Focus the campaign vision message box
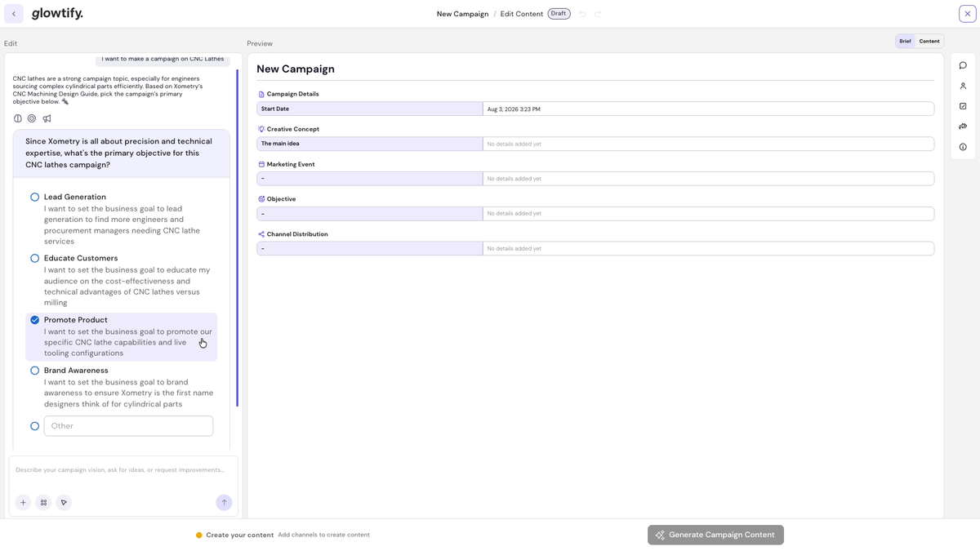Screen dimensions: 980x551 [x=123, y=470]
